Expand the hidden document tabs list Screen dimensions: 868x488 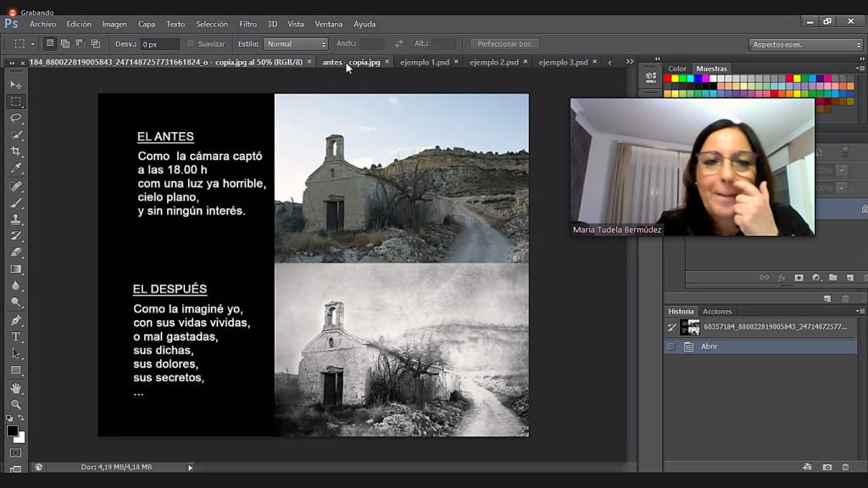pos(629,62)
